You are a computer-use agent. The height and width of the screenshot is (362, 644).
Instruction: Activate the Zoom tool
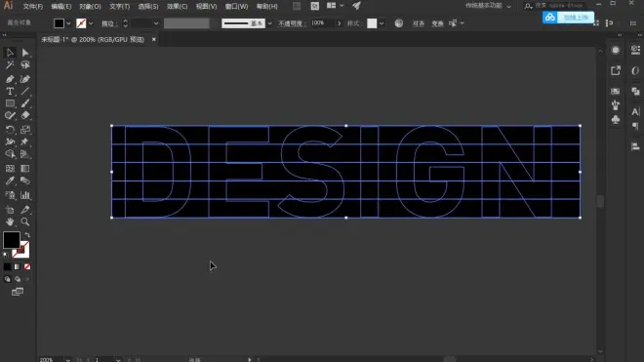pos(25,221)
